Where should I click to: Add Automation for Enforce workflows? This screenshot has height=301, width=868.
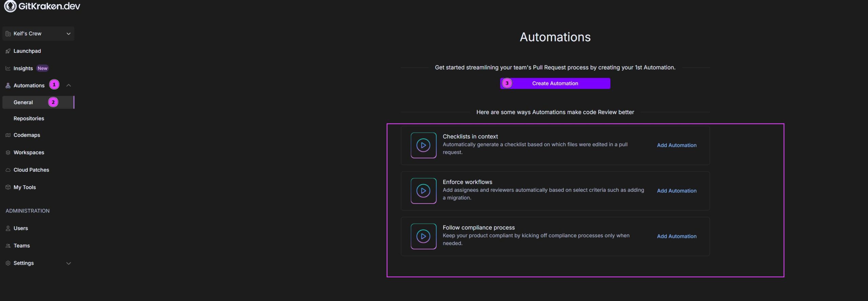tap(676, 191)
